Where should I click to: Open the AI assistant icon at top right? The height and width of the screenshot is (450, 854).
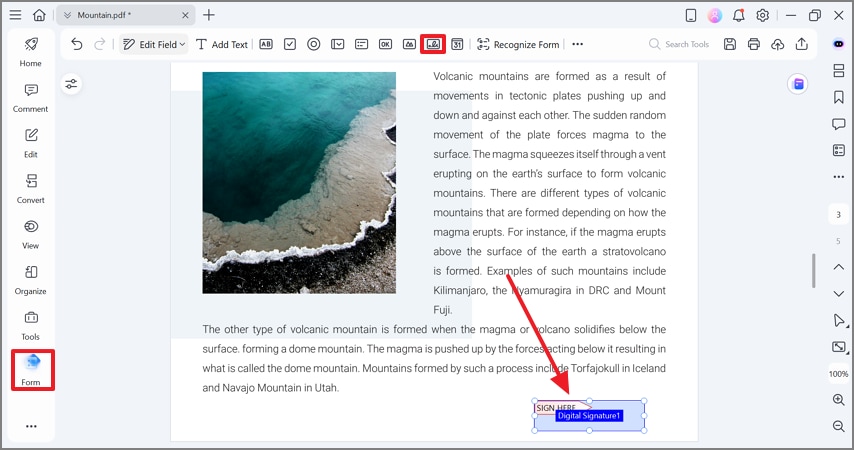pos(839,44)
